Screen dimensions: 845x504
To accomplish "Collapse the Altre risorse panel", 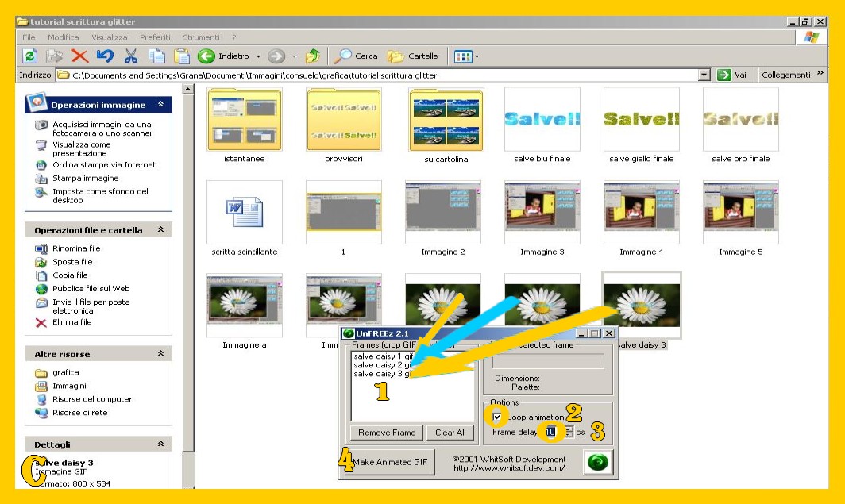I will click(160, 354).
